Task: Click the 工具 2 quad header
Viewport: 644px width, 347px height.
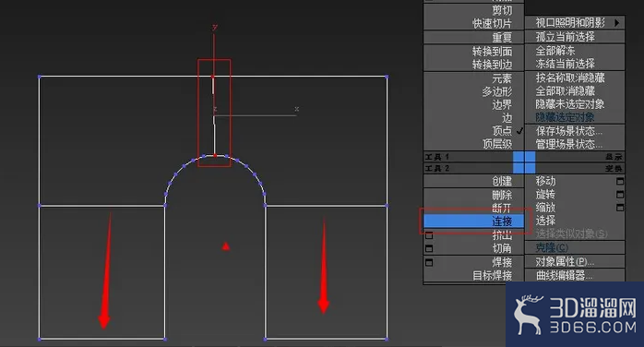Action: coord(437,168)
